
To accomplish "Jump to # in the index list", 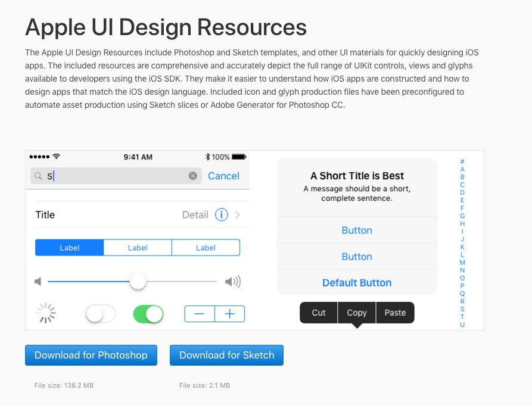I will pyautogui.click(x=462, y=161).
